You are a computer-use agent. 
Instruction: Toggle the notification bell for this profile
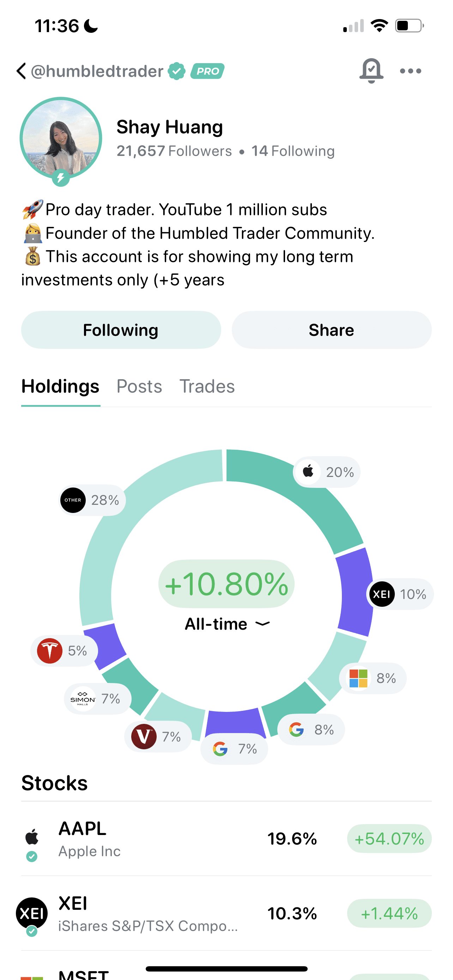(371, 71)
